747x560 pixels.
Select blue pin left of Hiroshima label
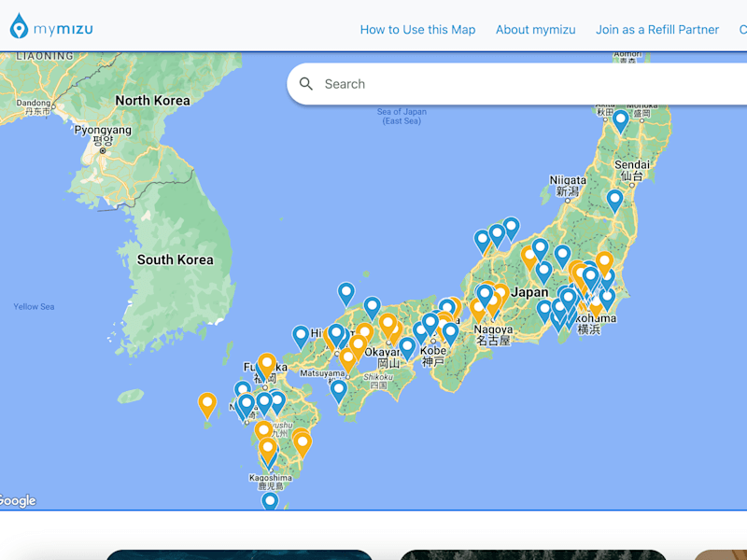coord(301,337)
